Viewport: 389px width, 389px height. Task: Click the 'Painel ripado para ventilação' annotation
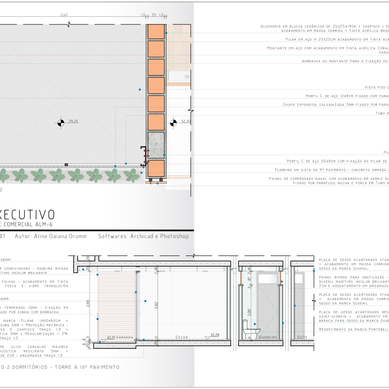point(354,281)
